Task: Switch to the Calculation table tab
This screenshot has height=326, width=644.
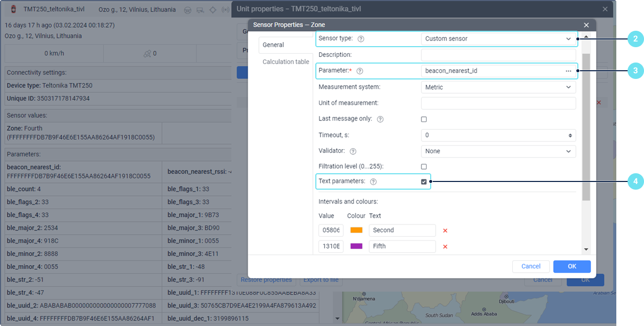Action: point(286,62)
